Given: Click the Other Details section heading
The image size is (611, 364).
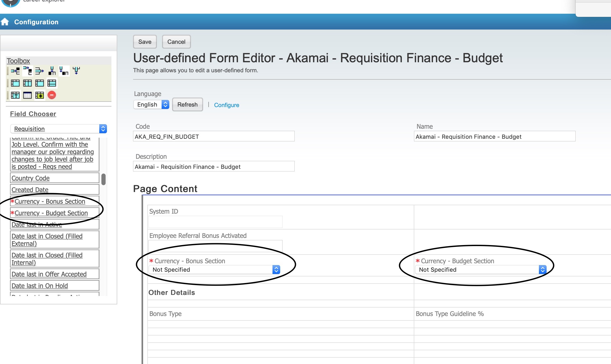Looking at the screenshot, I should pos(172,293).
